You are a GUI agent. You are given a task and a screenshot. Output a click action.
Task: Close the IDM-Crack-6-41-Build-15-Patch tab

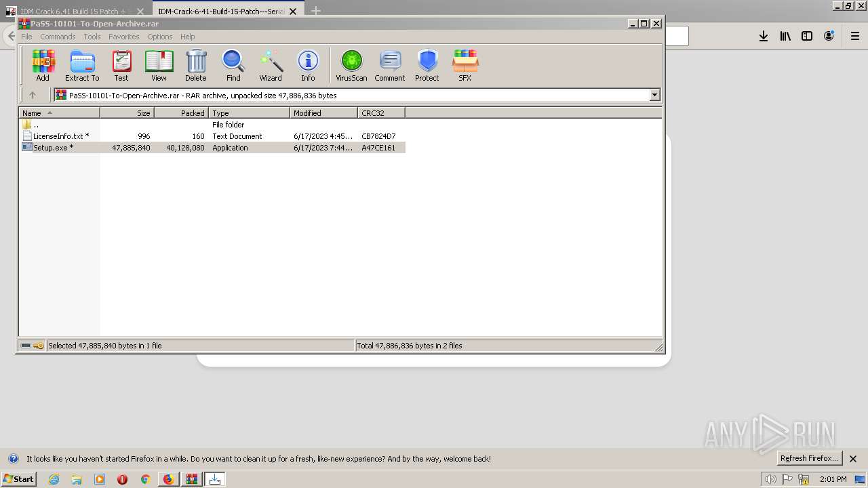point(293,12)
